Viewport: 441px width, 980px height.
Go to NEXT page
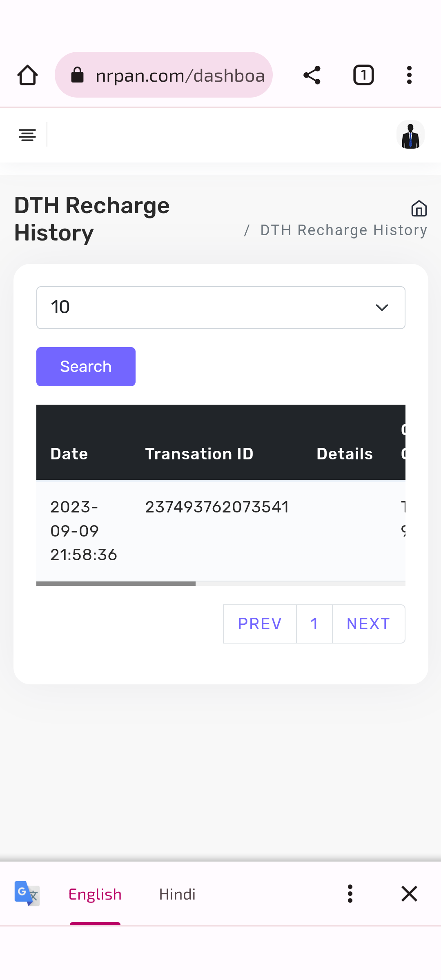tap(368, 624)
